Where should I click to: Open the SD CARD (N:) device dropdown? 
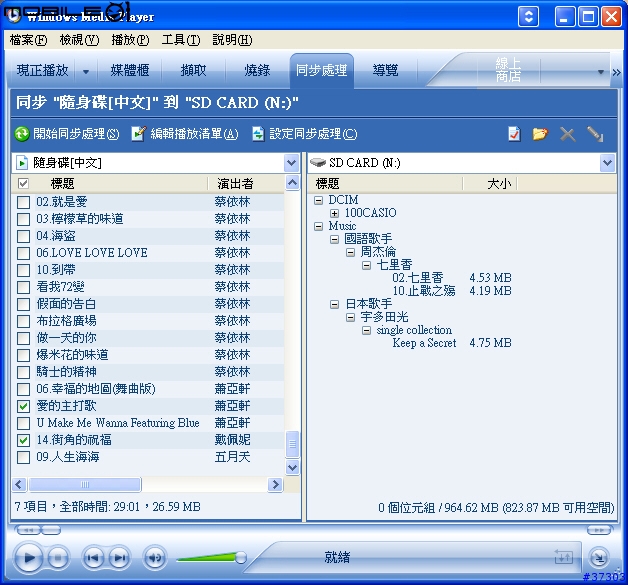pos(607,163)
